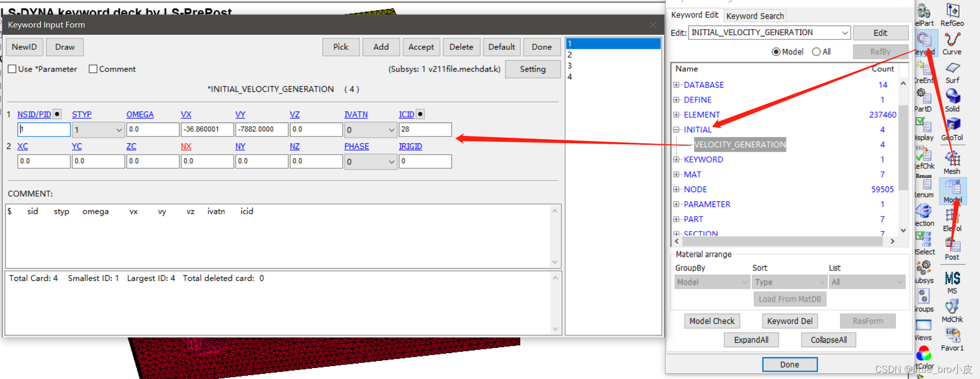Click the Pick button
This screenshot has height=379, width=980.
(341, 47)
